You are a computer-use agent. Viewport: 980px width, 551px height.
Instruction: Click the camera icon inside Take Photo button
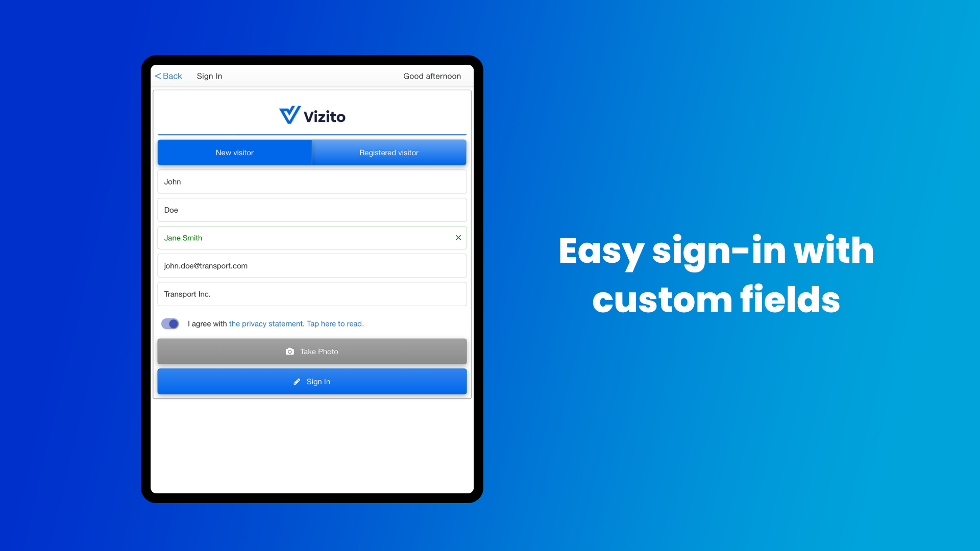(x=289, y=351)
